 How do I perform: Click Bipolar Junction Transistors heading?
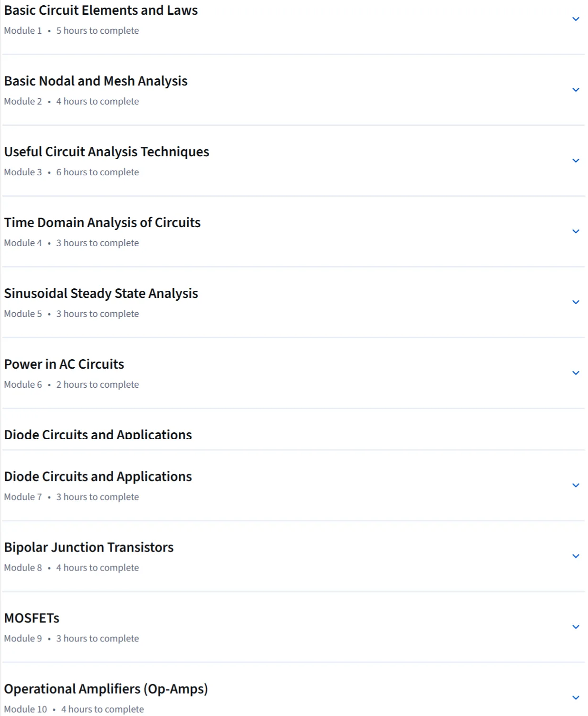(x=88, y=547)
